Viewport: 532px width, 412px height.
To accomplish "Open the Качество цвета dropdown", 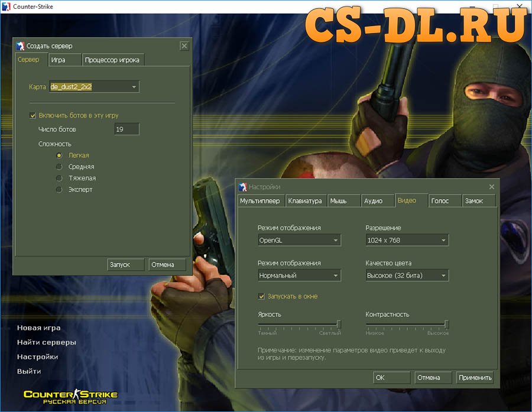I will click(407, 275).
